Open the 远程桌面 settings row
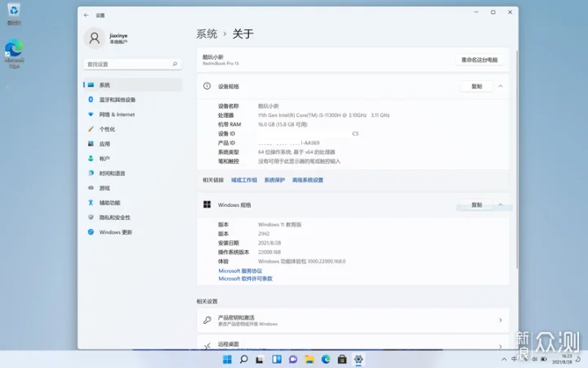This screenshot has width=588, height=368. [353, 343]
